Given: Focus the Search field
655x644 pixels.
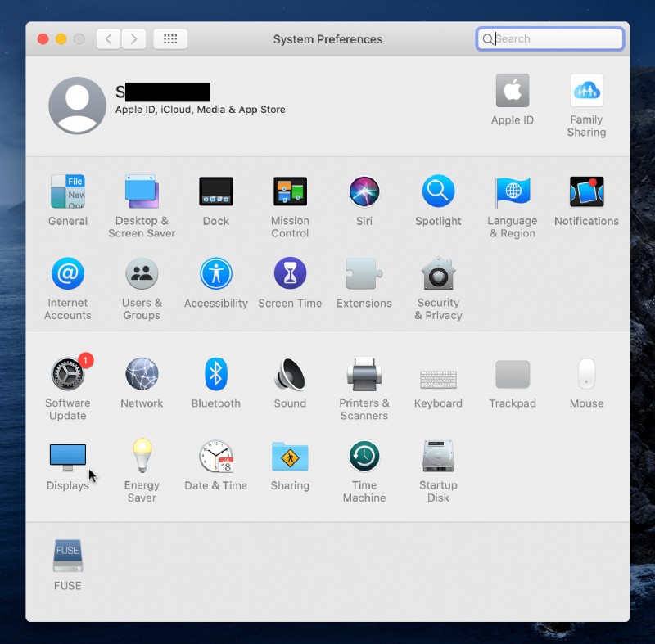Looking at the screenshot, I should click(549, 38).
